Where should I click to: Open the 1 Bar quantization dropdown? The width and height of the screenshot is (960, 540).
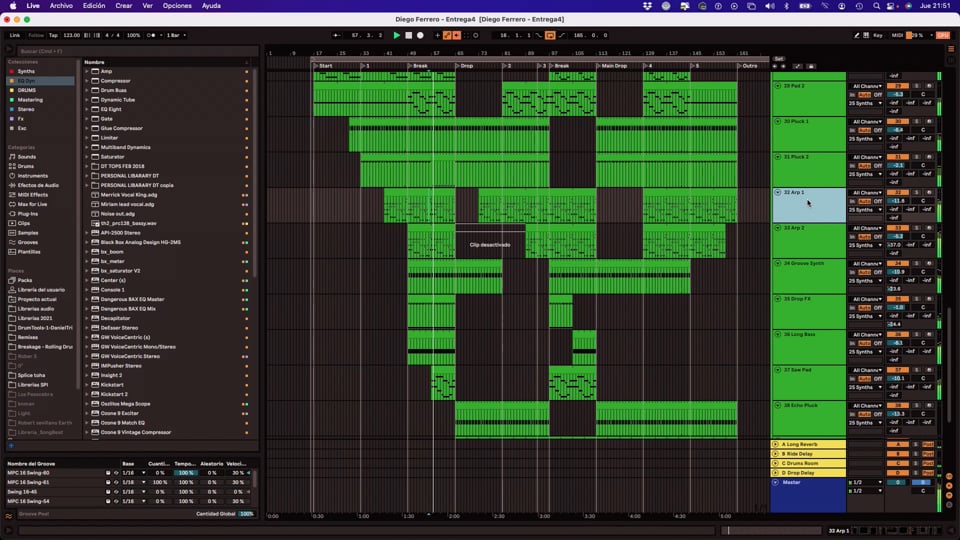[176, 36]
